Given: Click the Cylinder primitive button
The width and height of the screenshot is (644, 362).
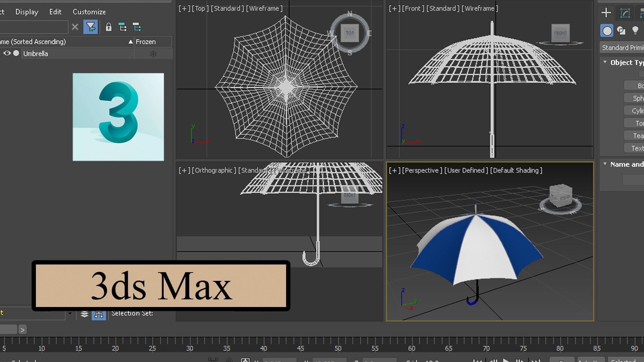Looking at the screenshot, I should (x=634, y=111).
